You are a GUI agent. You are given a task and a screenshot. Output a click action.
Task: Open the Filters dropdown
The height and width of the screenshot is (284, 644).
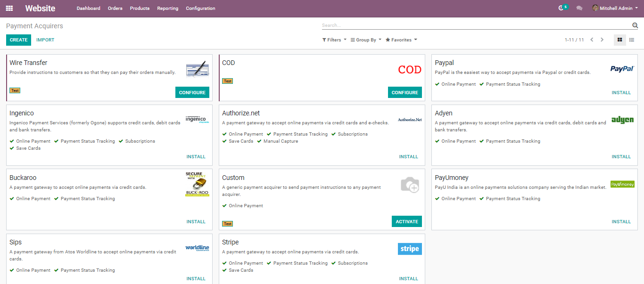pyautogui.click(x=334, y=40)
